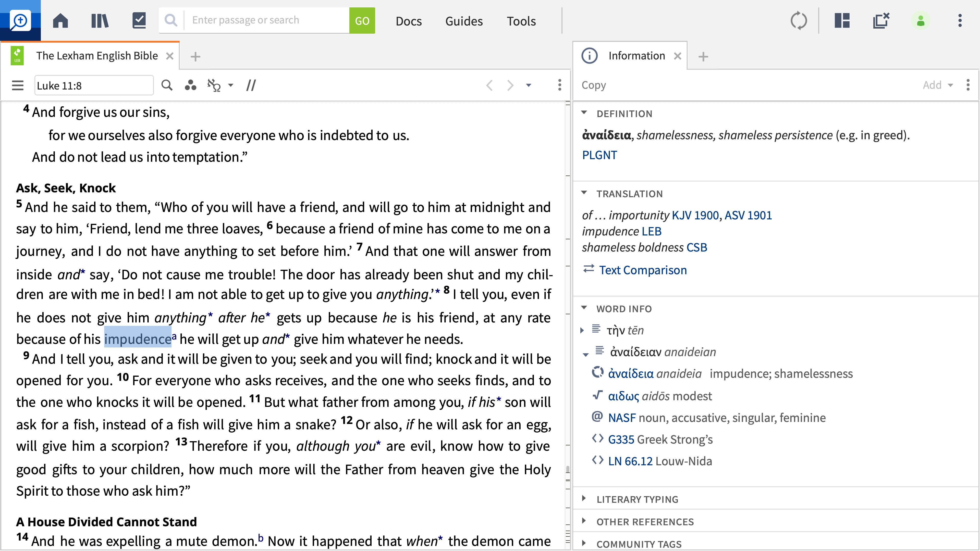Click the passage or search input field
The width and height of the screenshot is (980, 551).
click(266, 20)
